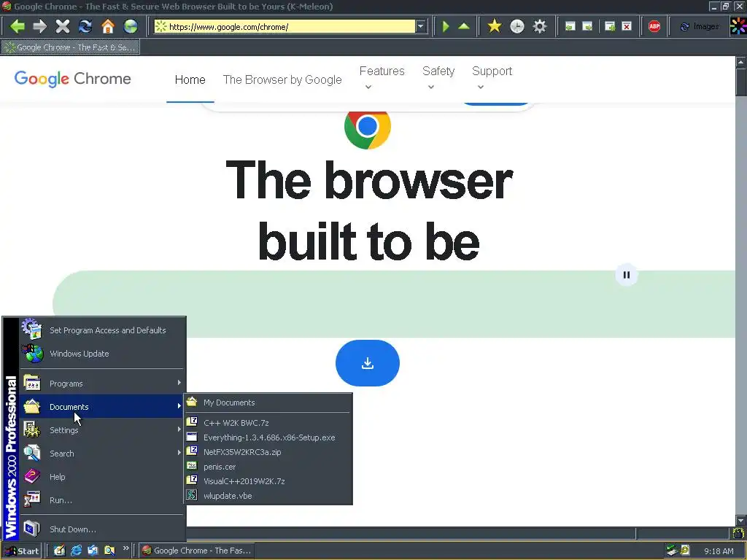
Task: Click the magnifier quick launch icon
Action: tap(109, 551)
